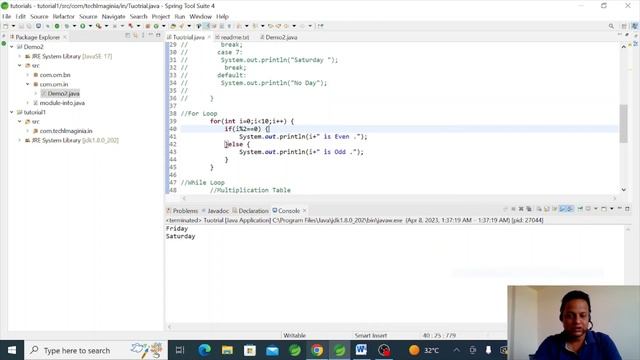
Task: Collapse the src folder under Demo2
Action: (20, 65)
